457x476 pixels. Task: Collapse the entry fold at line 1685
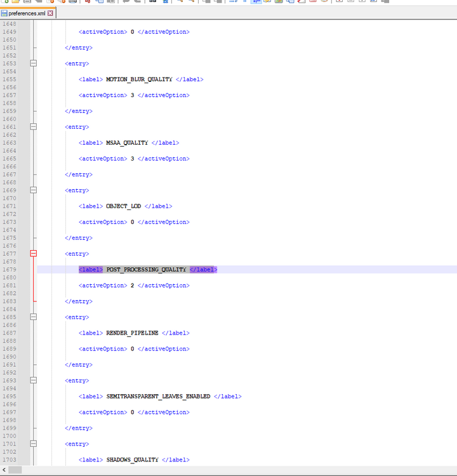[34, 317]
